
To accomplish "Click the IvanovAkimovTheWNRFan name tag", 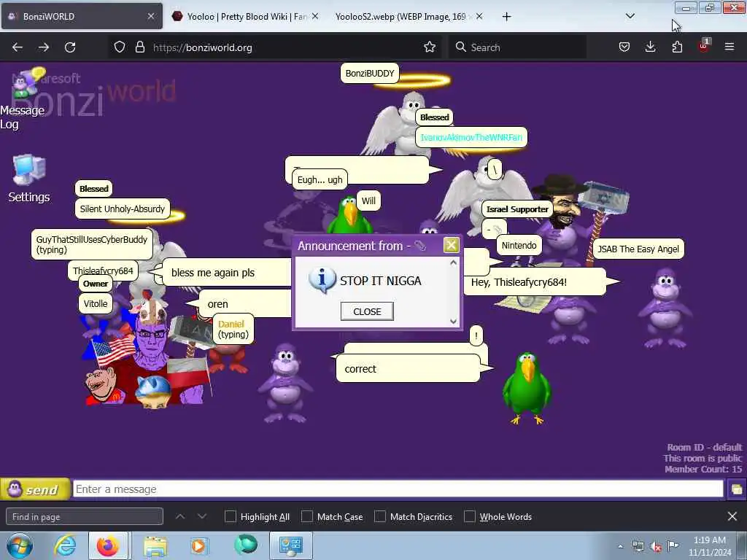I will [x=471, y=137].
